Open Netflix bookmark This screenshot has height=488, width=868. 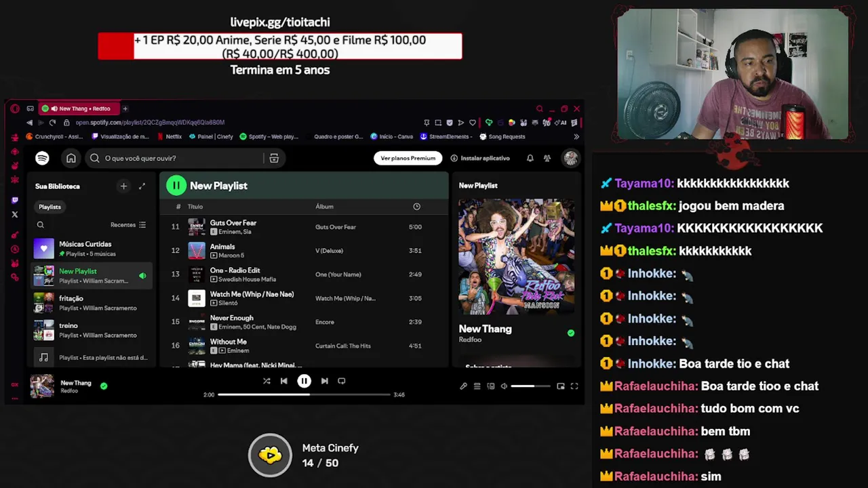[169, 136]
